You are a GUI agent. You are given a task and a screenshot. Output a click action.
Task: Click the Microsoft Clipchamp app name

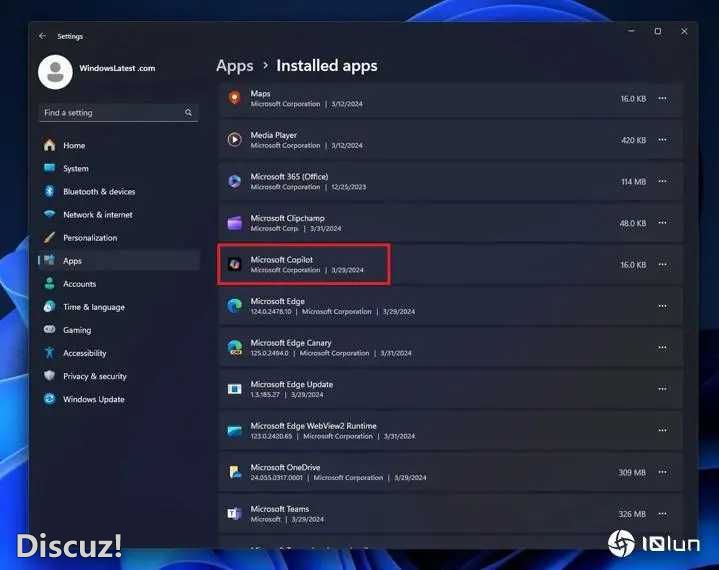[x=288, y=218]
